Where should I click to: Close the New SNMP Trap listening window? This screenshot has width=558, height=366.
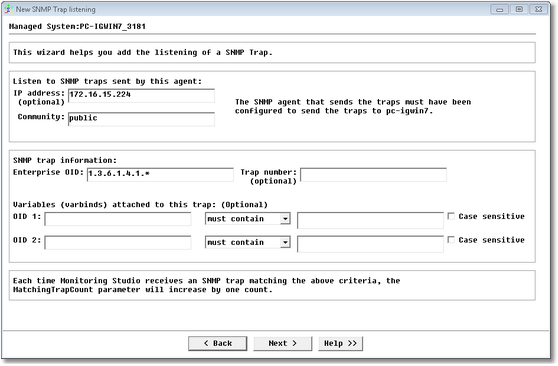tap(538, 9)
